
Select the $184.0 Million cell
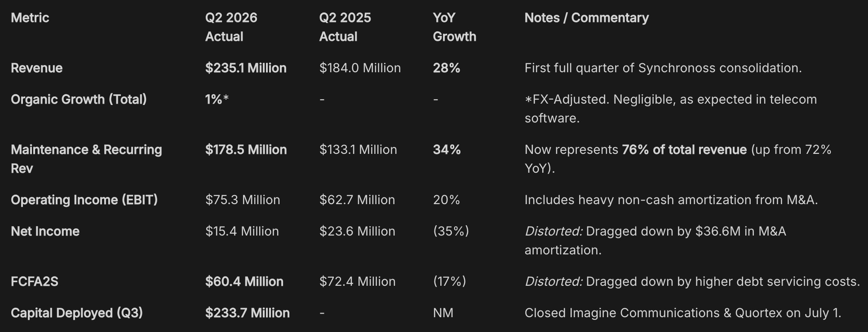(x=360, y=68)
